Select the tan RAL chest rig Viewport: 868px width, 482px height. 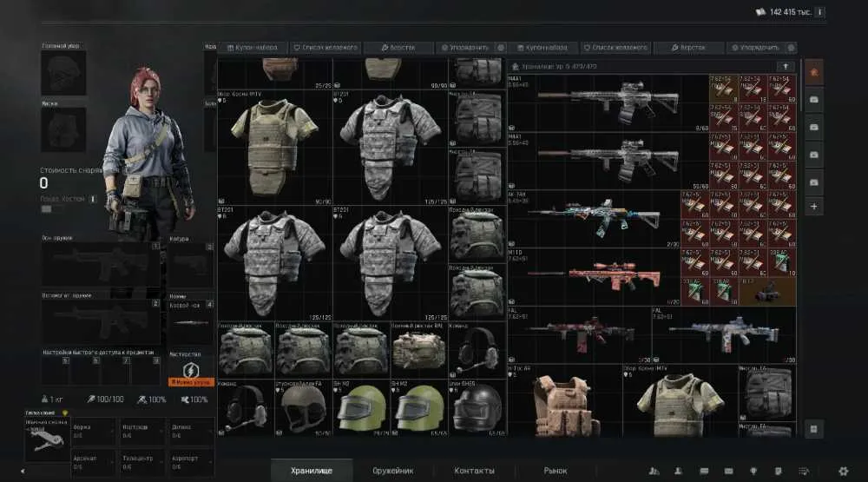tap(418, 349)
